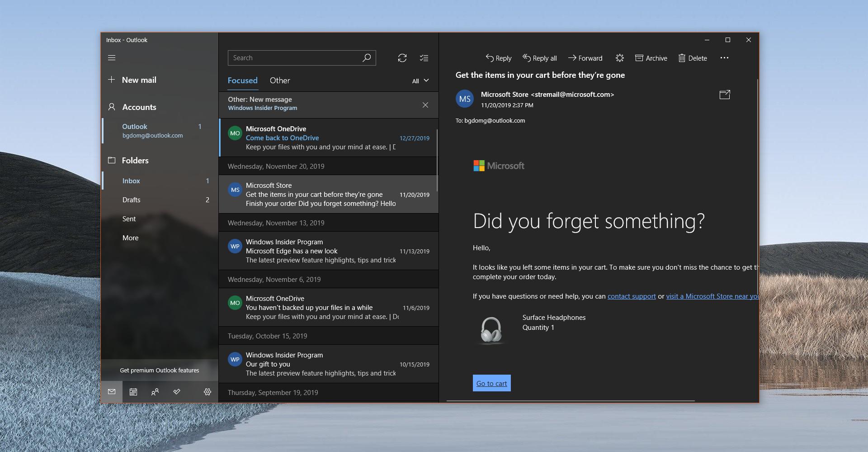Switch to the Other tab
The height and width of the screenshot is (452, 868).
280,81
